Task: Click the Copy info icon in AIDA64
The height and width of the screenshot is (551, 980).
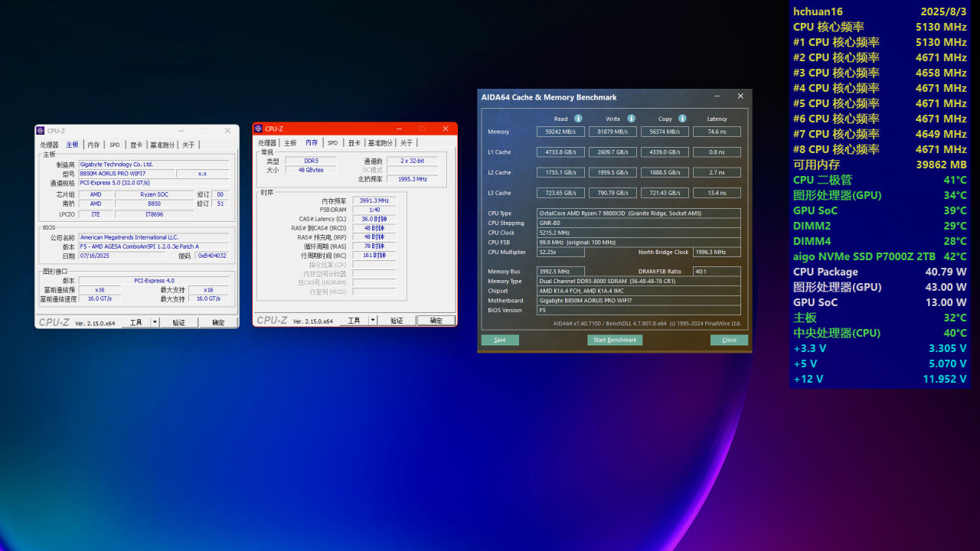Action: click(682, 119)
